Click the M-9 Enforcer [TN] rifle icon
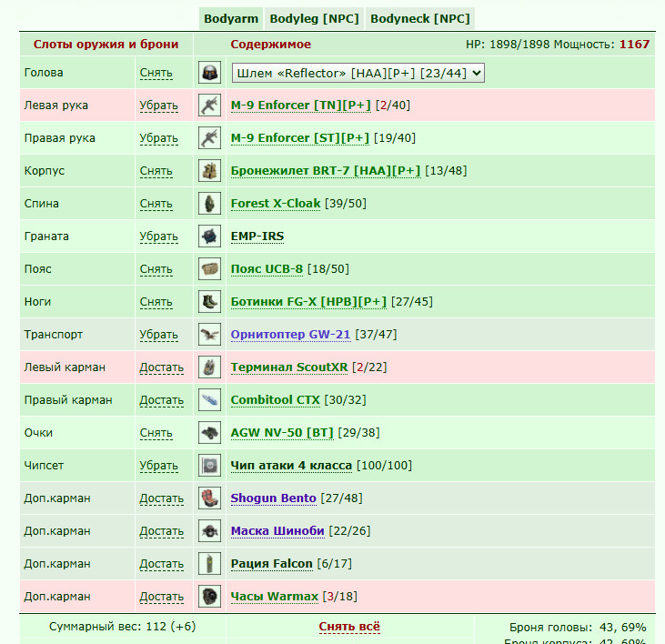The height and width of the screenshot is (644, 665). coord(209,106)
